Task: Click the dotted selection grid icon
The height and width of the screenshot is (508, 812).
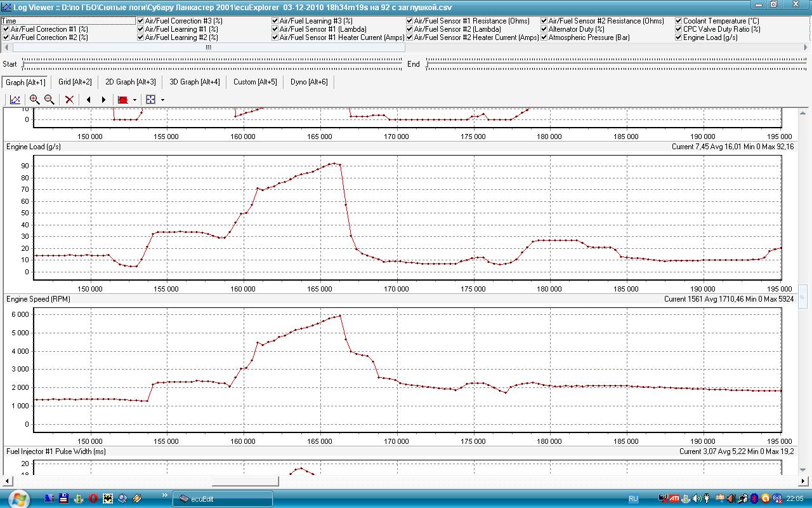Action: (x=150, y=100)
